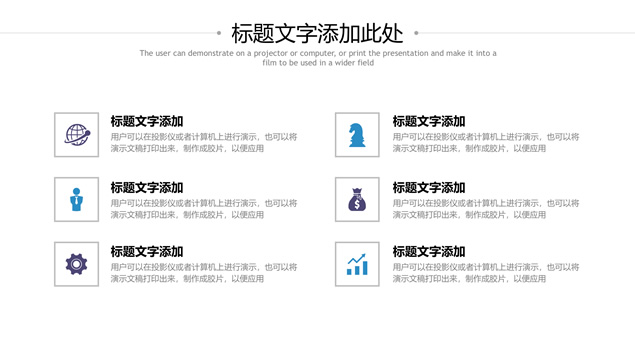
Task: Select the heading beside the bar chart
Action: 428,252
